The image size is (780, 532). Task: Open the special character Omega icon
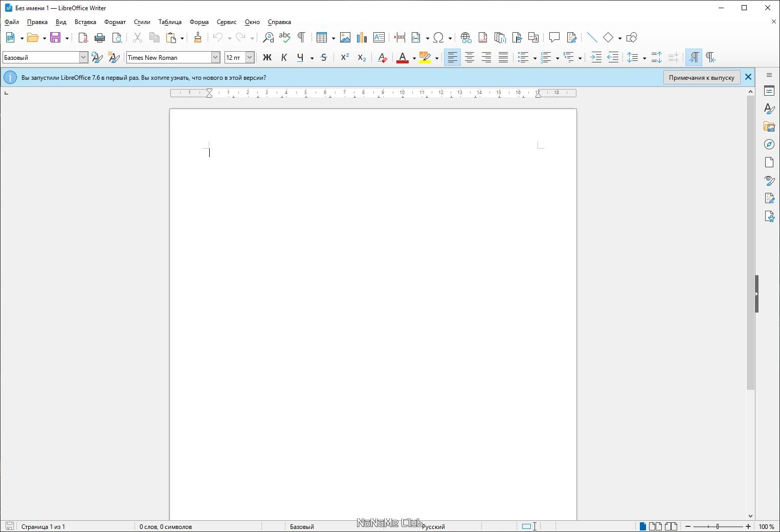(438, 37)
